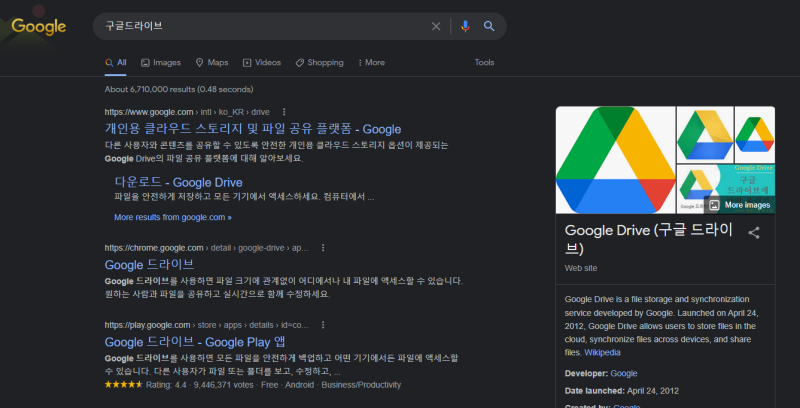Image resolution: width=800 pixels, height=408 pixels.
Task: Click the https://www.google.com breadcrumb URL
Action: coord(149,112)
